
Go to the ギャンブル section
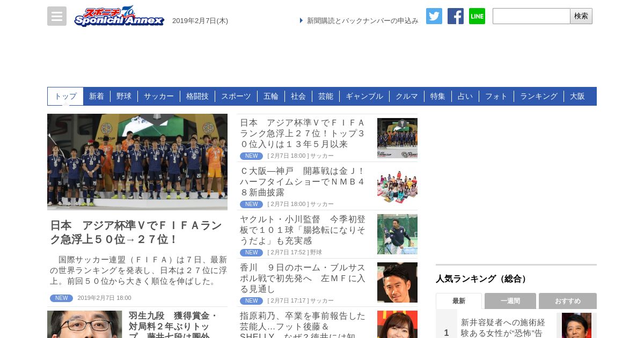pos(364,96)
